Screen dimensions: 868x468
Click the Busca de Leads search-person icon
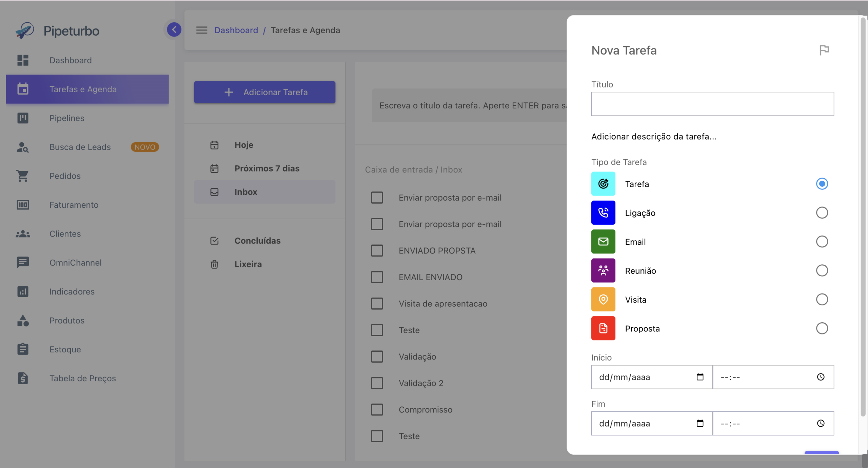(x=23, y=147)
